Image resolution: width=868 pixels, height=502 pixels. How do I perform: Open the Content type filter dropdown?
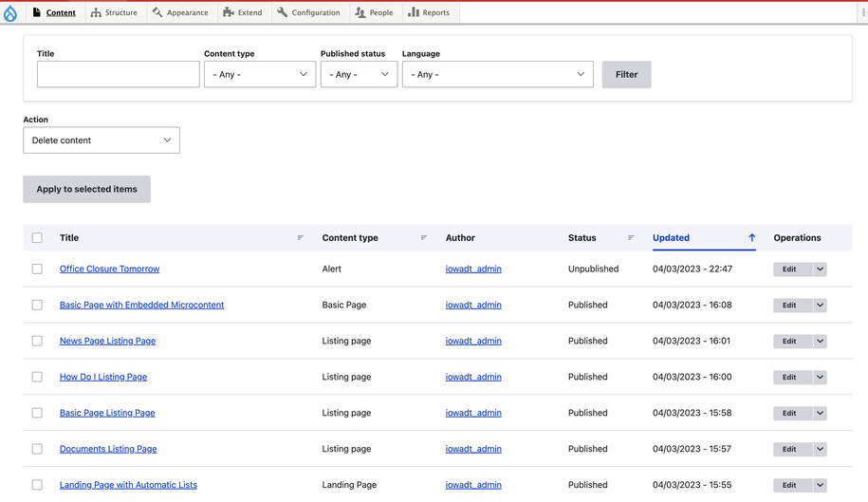(260, 74)
